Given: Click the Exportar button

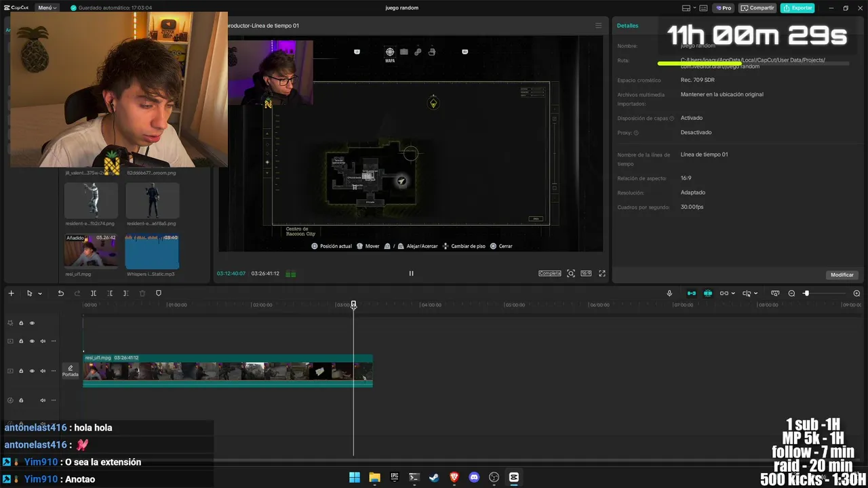Looking at the screenshot, I should [797, 8].
